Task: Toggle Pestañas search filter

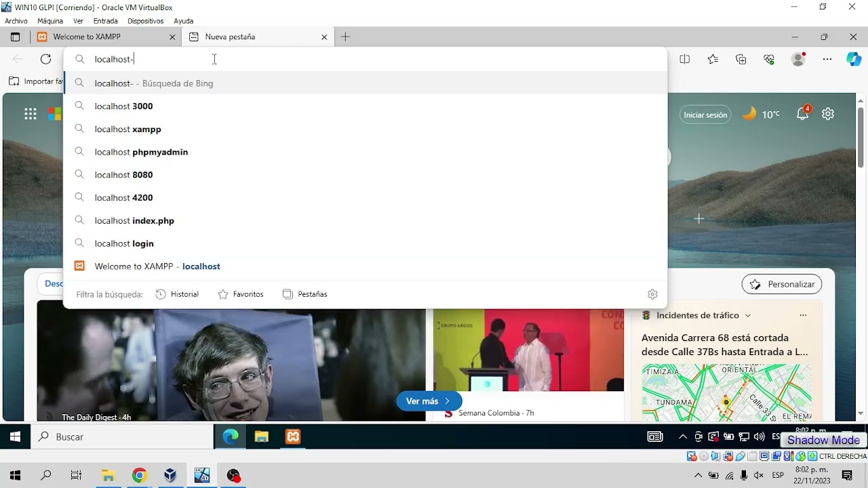Action: click(305, 294)
